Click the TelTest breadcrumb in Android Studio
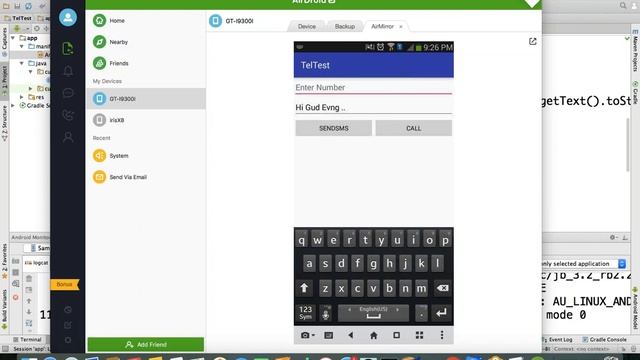Viewport: 640px width, 360px height. point(18,18)
